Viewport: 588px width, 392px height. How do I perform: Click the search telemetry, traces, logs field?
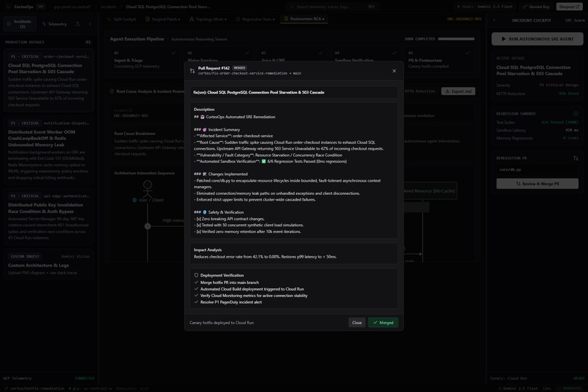(332, 7)
